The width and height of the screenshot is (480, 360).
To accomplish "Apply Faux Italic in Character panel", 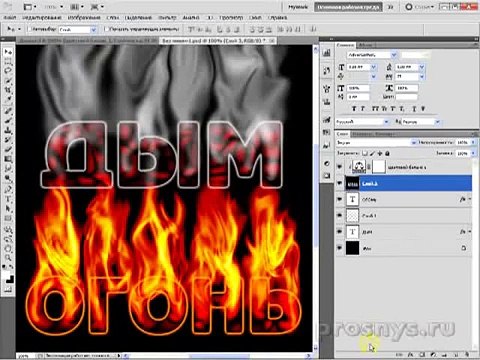I will (x=363, y=109).
